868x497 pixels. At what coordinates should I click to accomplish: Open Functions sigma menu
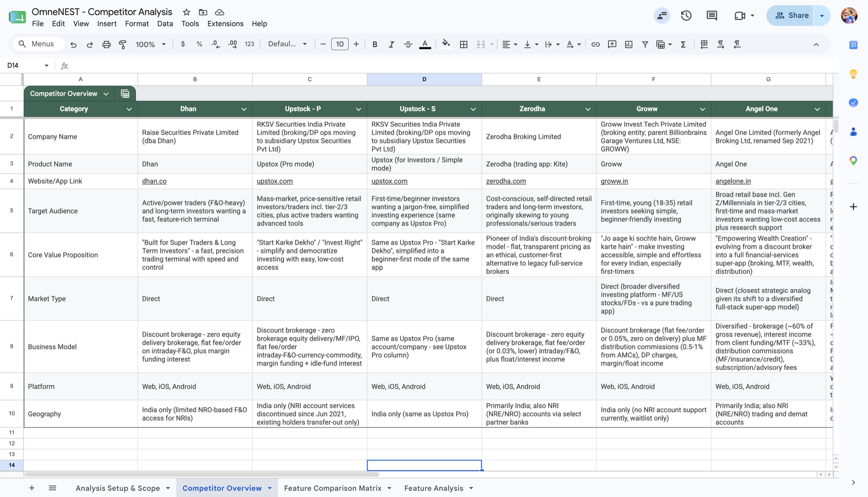click(683, 44)
